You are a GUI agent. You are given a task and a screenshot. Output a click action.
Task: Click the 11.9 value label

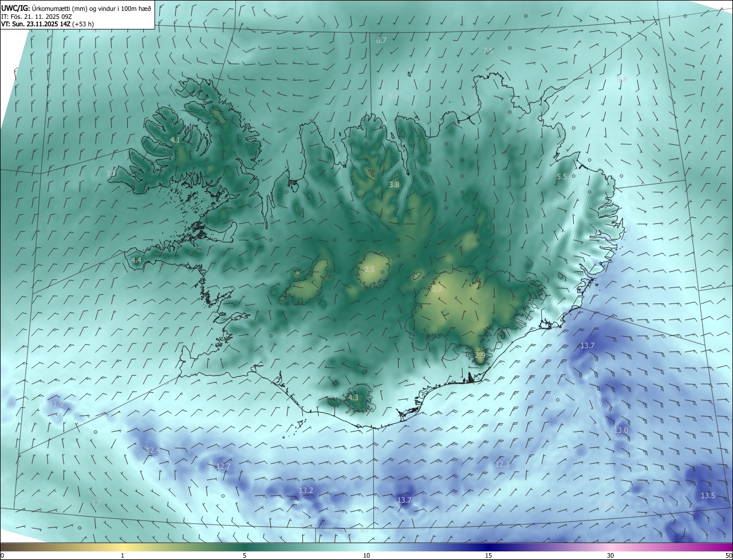coord(56,404)
